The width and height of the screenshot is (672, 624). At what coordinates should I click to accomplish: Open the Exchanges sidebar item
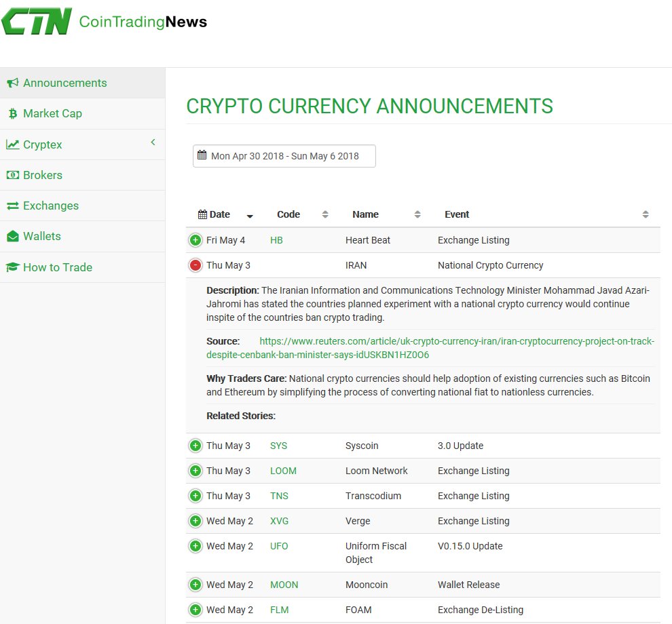tap(82, 206)
